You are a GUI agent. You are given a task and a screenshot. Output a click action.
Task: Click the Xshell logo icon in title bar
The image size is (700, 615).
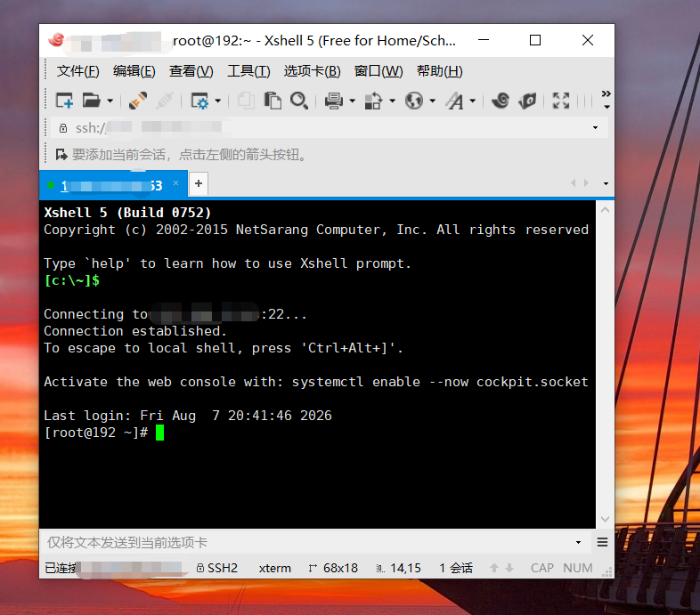point(57,40)
